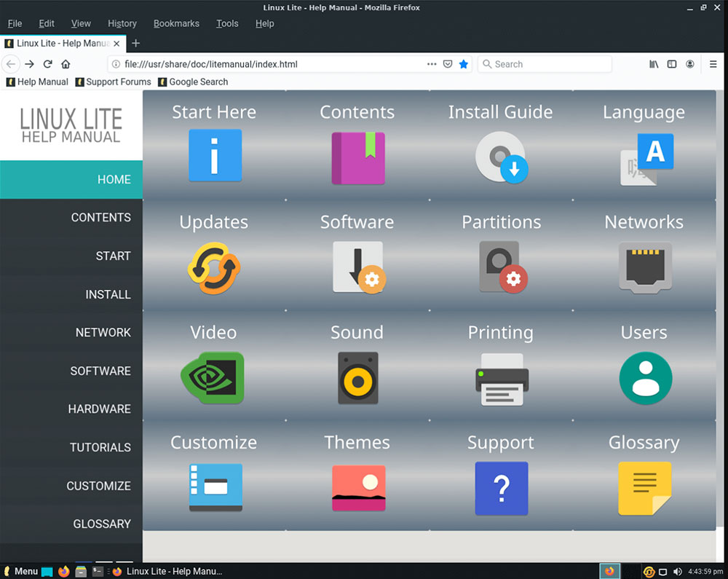The height and width of the screenshot is (579, 728).
Task: Go to INSTALL in the sidebar
Action: [71, 294]
